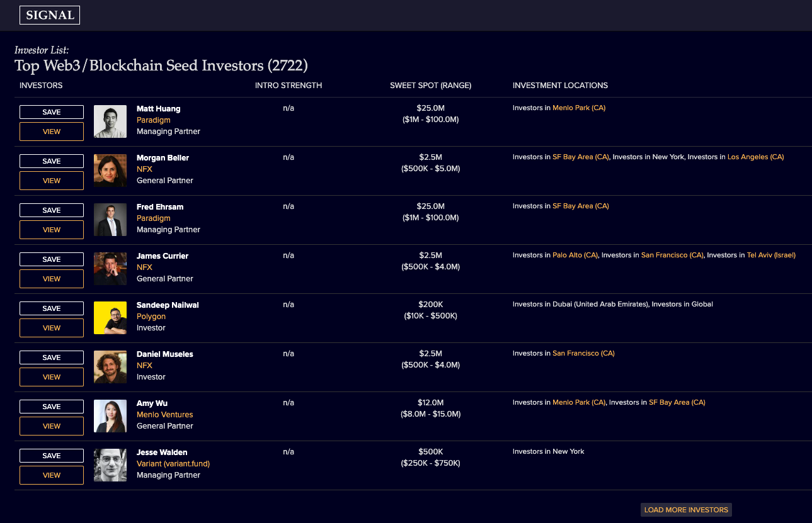The width and height of the screenshot is (812, 523).
Task: Open the Menlo Ventures firm link
Action: [x=165, y=415]
